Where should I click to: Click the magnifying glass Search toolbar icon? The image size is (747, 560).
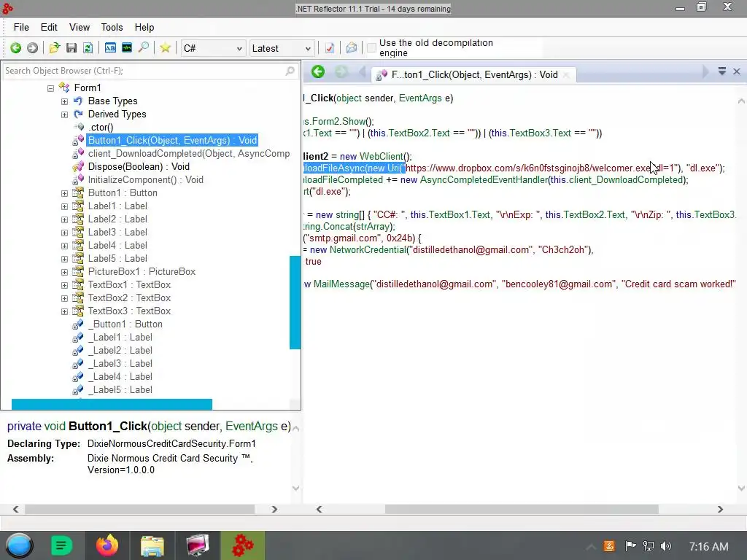click(x=144, y=47)
